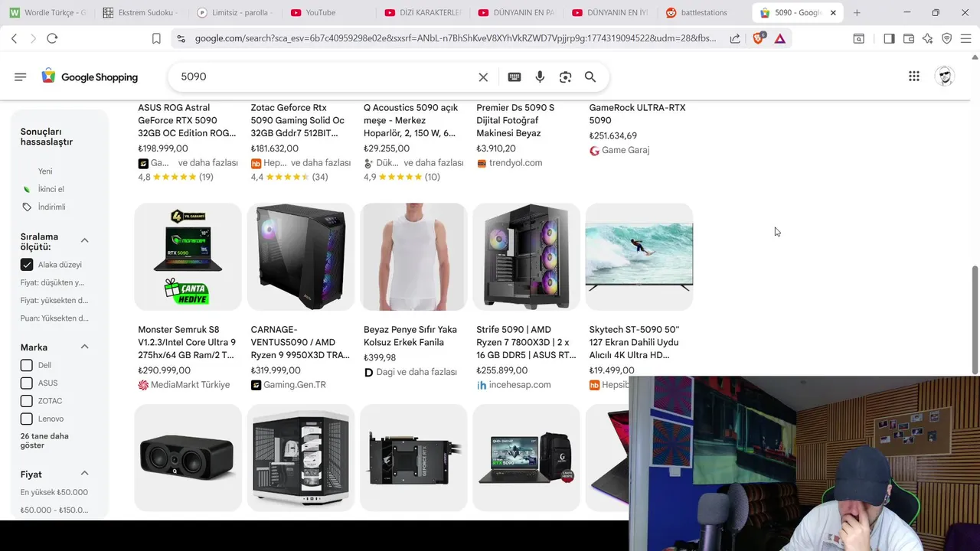980x551 pixels.
Task: Open CARNAGE-VENTUS5090 PC case thumbnail
Action: [300, 256]
